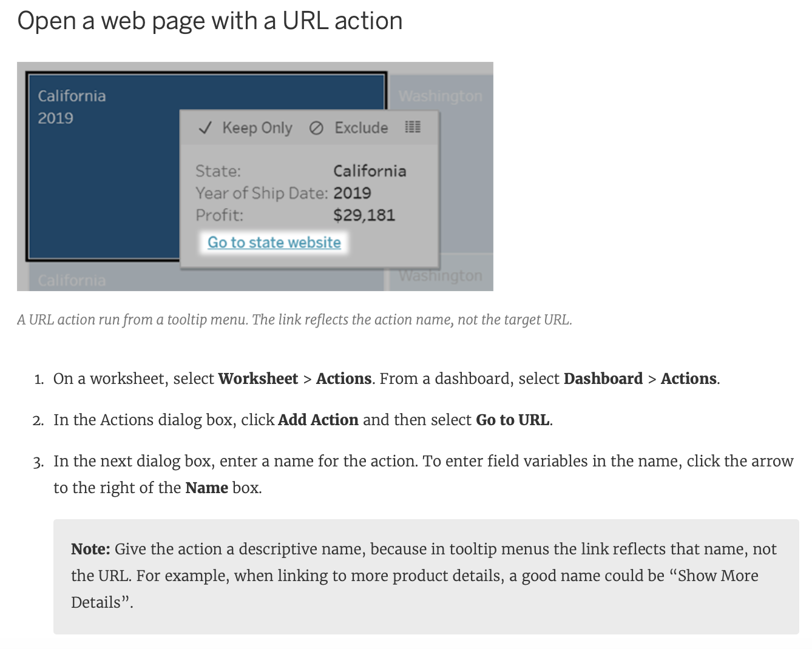The width and height of the screenshot is (812, 649).
Task: Click the Keep Only label in tooltip
Action: pyautogui.click(x=257, y=128)
